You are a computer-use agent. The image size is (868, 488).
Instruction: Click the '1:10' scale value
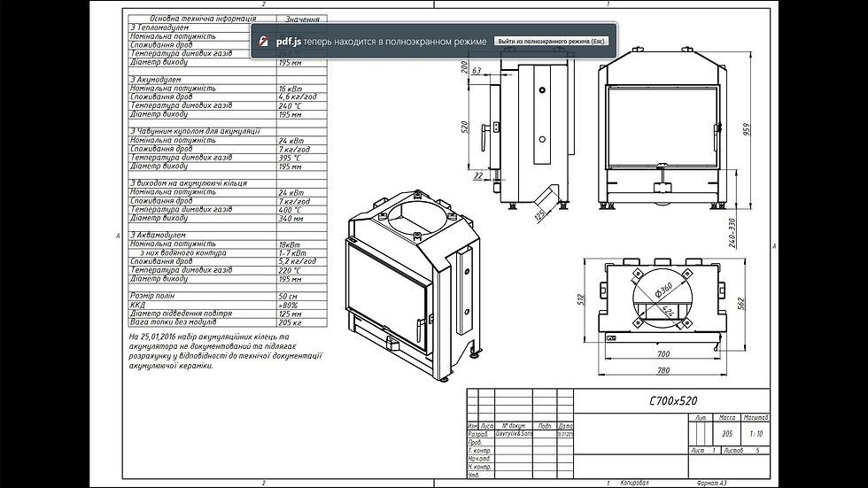pos(756,434)
